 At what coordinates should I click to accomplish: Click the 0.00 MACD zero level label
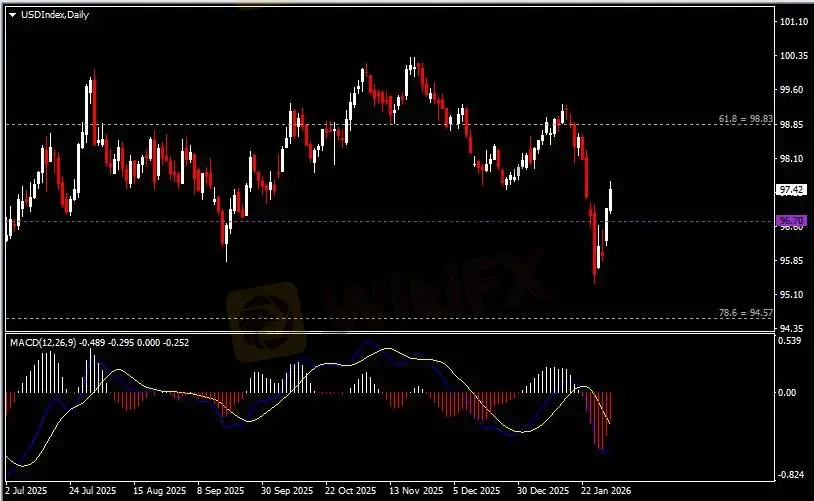(x=789, y=392)
